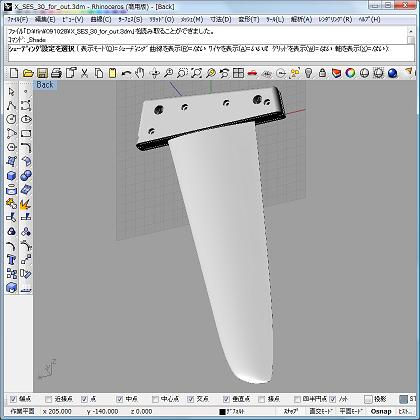Toggle the End point osnap checkbox
Viewport: 420px width, 420px height.
pos(13,399)
